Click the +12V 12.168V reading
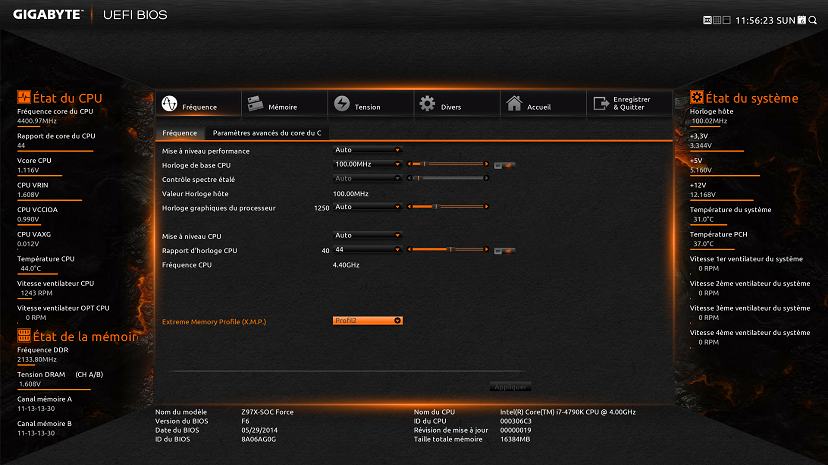Image resolution: width=828 pixels, height=465 pixels. tap(703, 195)
